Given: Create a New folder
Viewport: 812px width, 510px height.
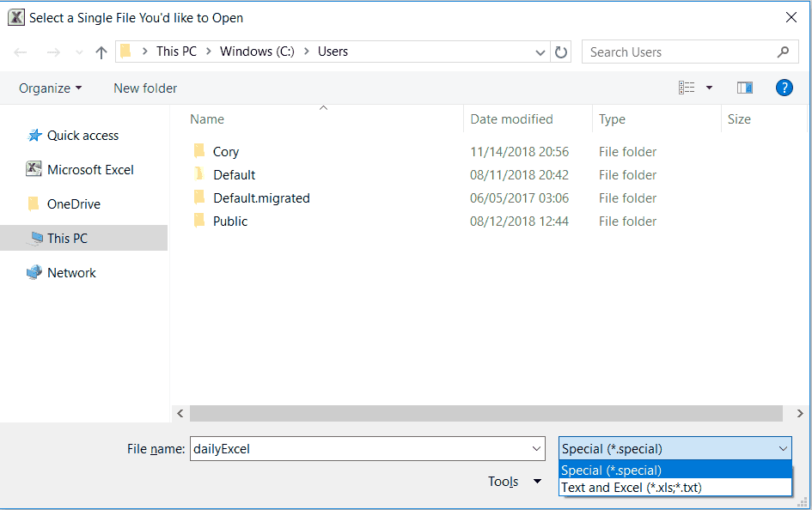Looking at the screenshot, I should coord(144,88).
